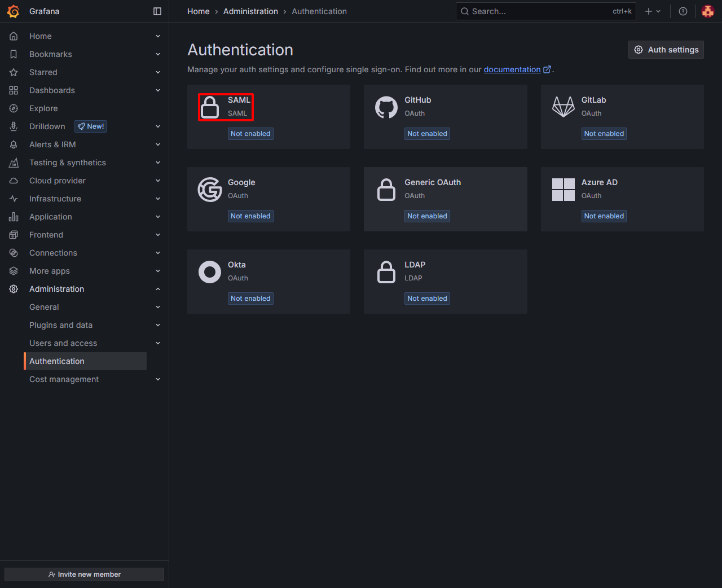
Task: Open the plus new item dropdown
Action: [653, 11]
